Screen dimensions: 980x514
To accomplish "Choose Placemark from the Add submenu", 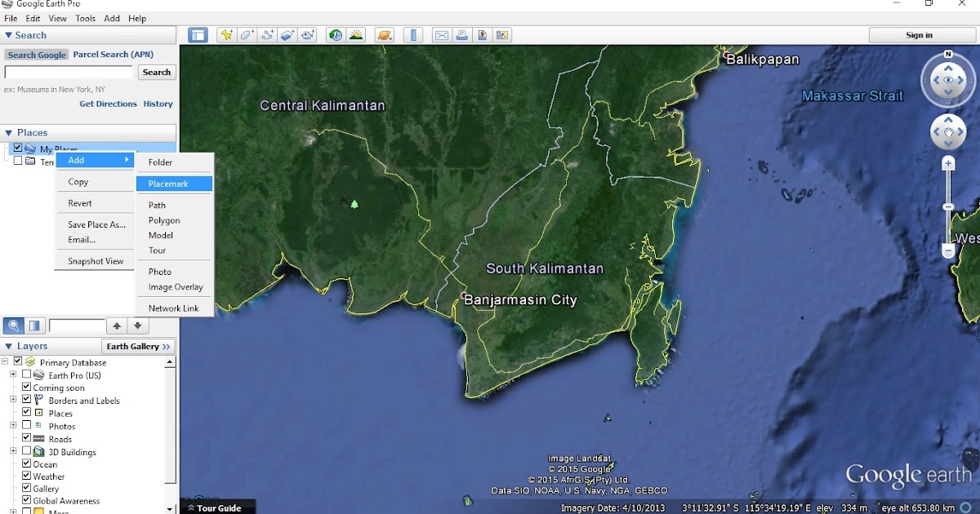I will click(174, 184).
